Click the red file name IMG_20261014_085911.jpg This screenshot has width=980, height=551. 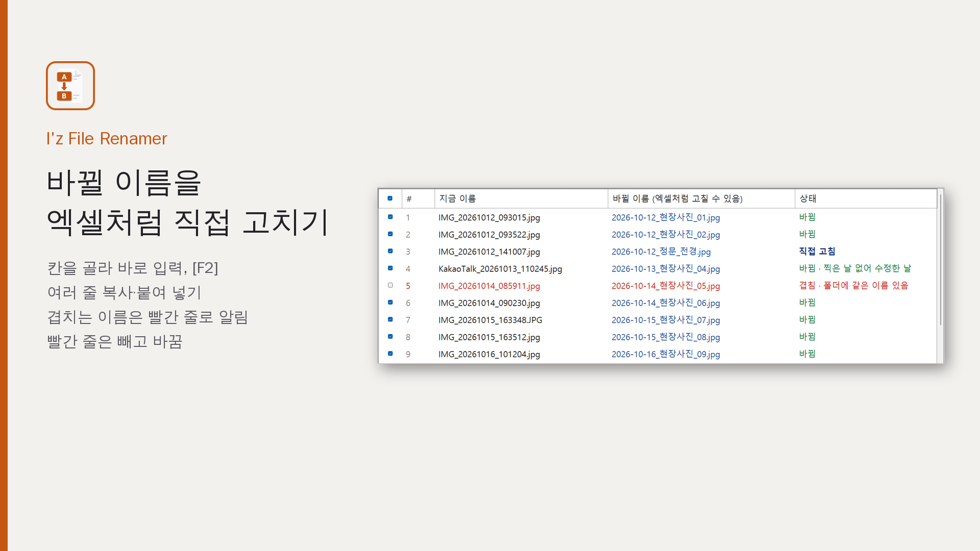point(489,286)
